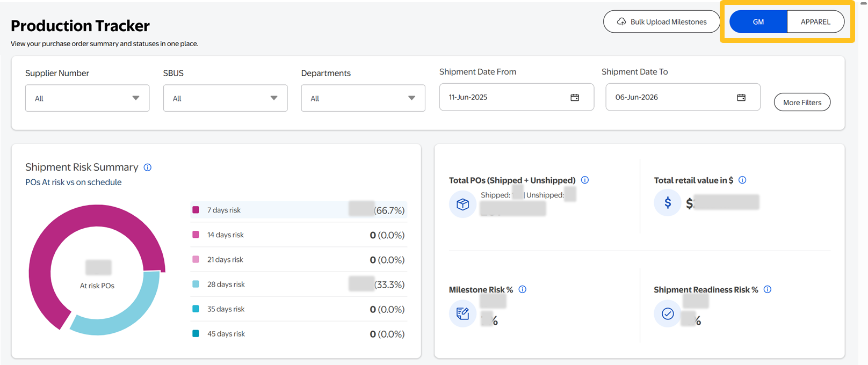Image resolution: width=868 pixels, height=365 pixels.
Task: Open the SBUS dropdown
Action: click(225, 98)
